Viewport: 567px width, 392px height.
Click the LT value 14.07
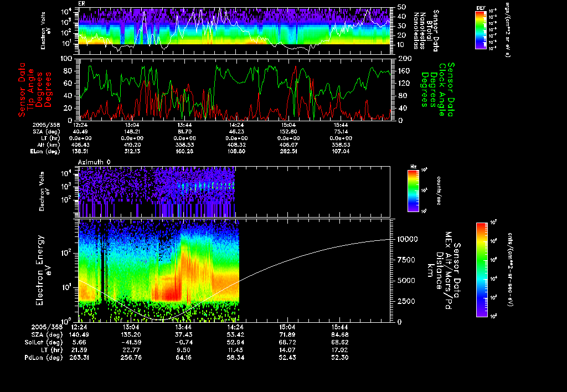pyautogui.click(x=288, y=350)
